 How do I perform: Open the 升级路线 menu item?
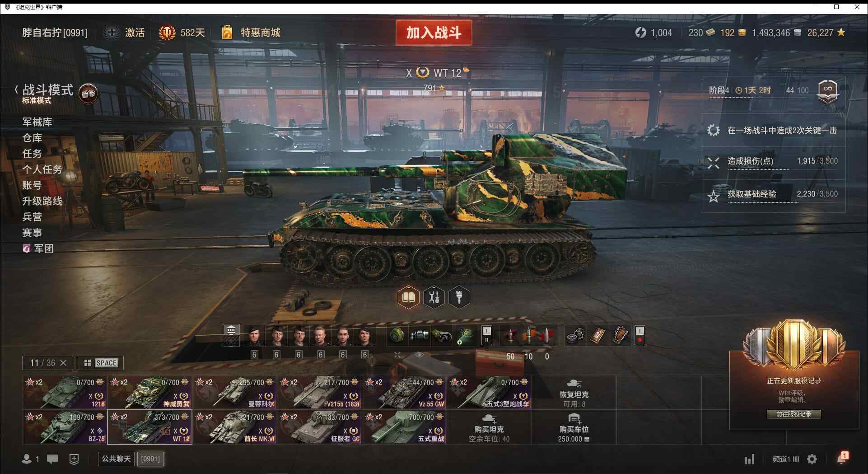(42, 201)
